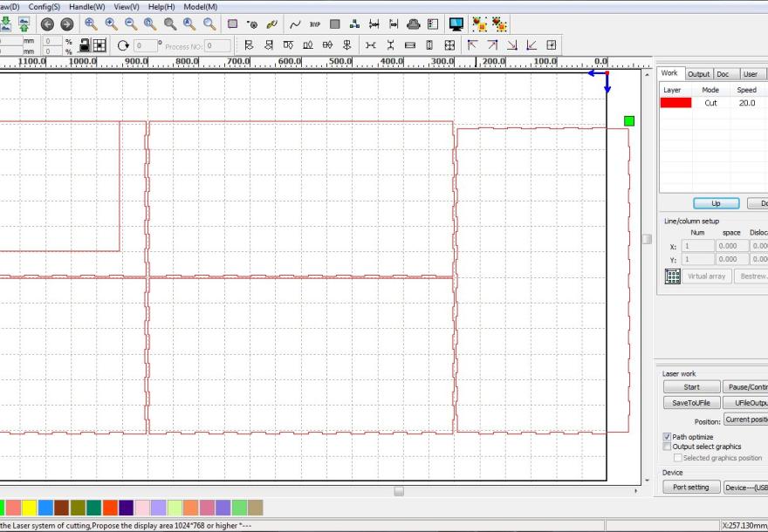Open the Config(S) menu

pyautogui.click(x=45, y=7)
